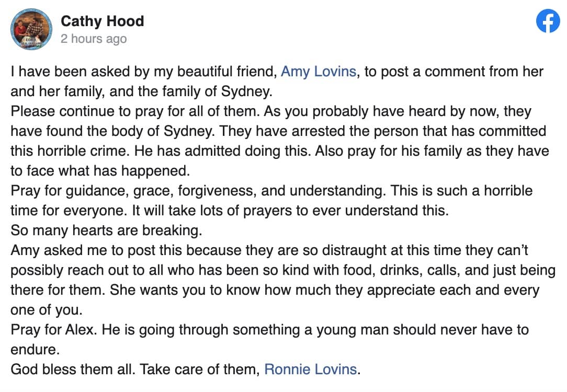
Task: Click the word "endure." near the bottom
Action: 35,349
